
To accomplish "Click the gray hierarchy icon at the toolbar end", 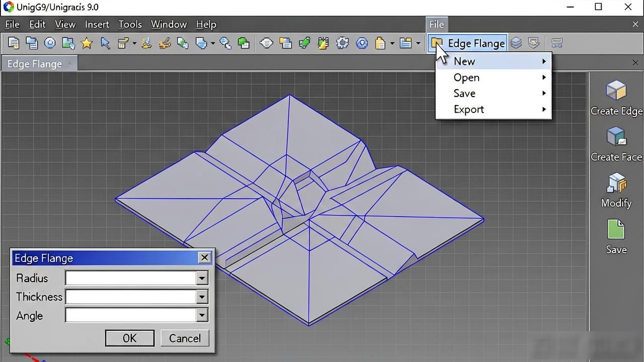I will (x=556, y=43).
